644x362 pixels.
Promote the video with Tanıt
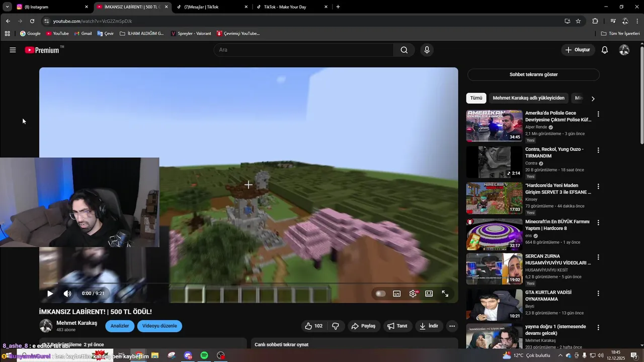[397, 326]
